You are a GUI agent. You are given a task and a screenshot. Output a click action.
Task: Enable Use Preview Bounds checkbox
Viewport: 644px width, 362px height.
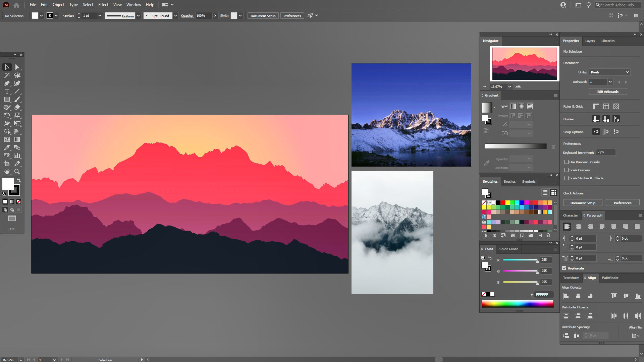tap(567, 162)
